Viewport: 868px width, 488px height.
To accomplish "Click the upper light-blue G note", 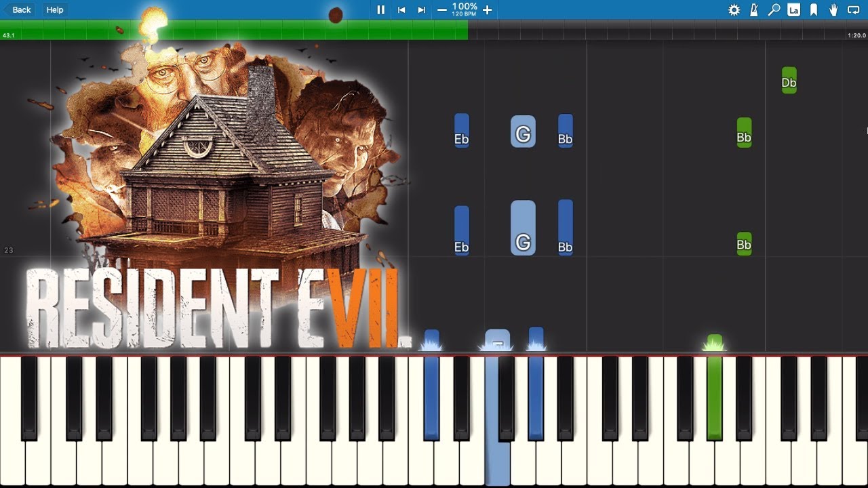I will coord(523,131).
